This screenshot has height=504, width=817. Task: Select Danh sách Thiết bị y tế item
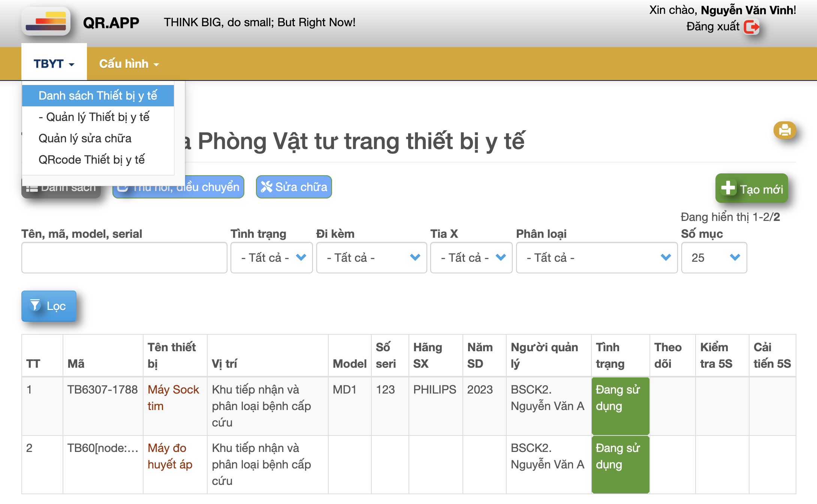[x=98, y=95]
